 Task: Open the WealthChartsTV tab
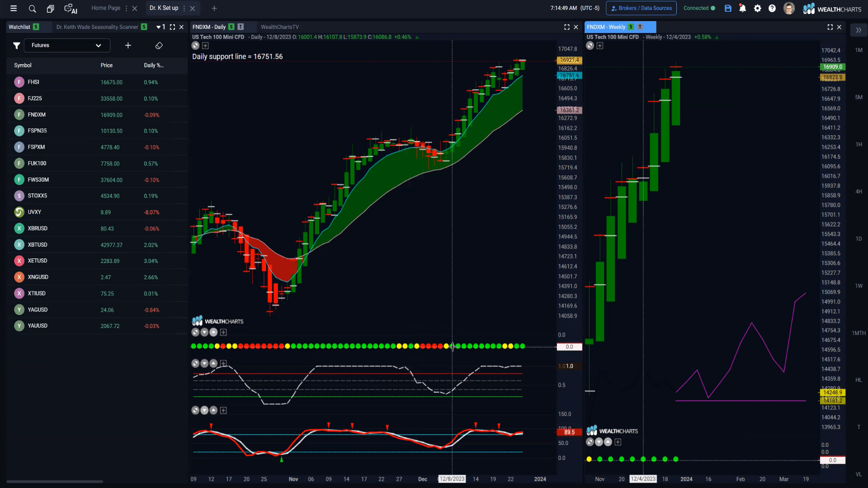click(x=280, y=27)
